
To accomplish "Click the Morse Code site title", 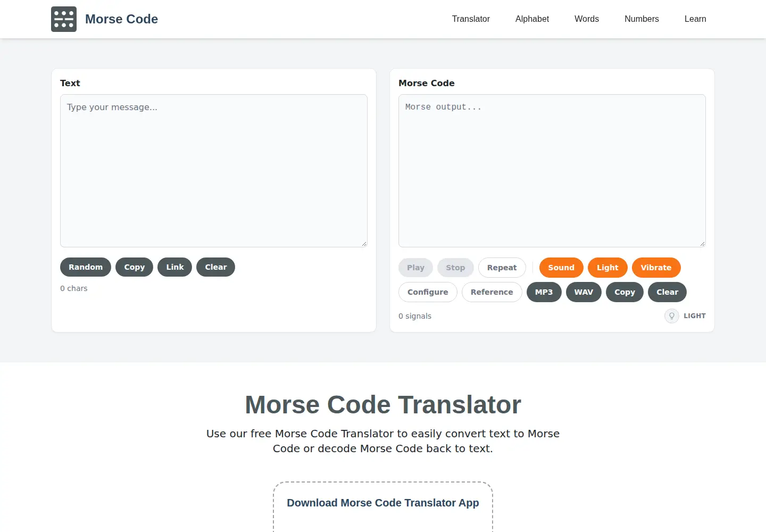I will click(x=121, y=19).
